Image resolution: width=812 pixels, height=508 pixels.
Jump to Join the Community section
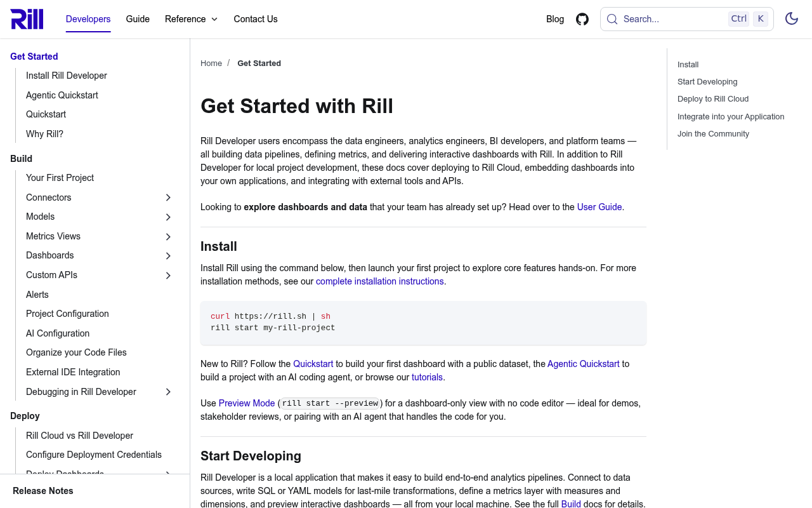(x=713, y=134)
